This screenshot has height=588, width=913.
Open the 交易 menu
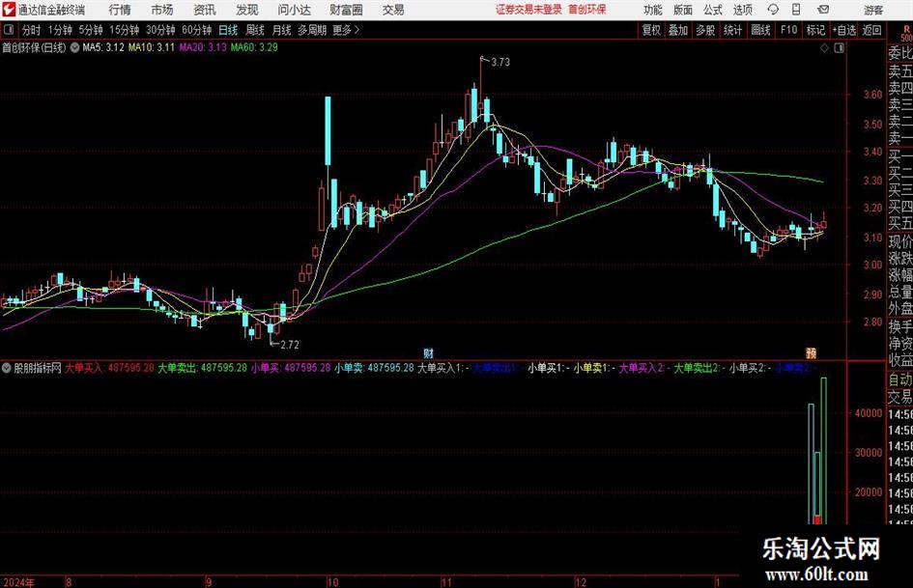(x=393, y=10)
